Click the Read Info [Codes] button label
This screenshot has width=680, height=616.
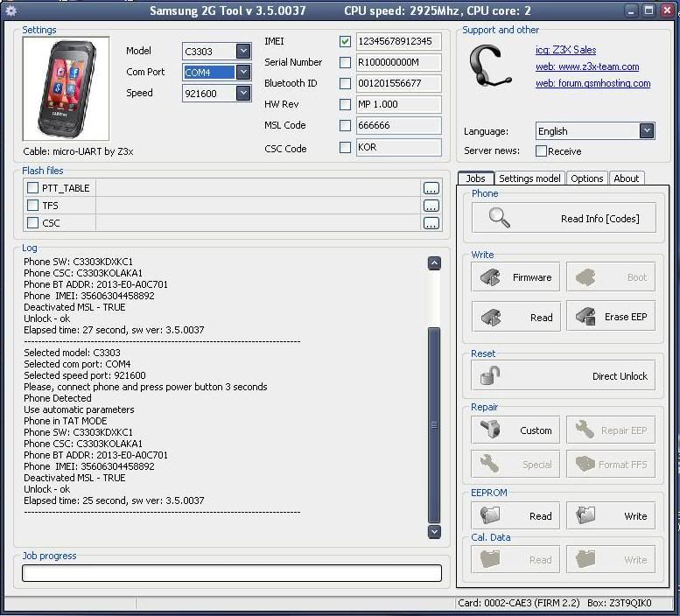[x=599, y=219]
